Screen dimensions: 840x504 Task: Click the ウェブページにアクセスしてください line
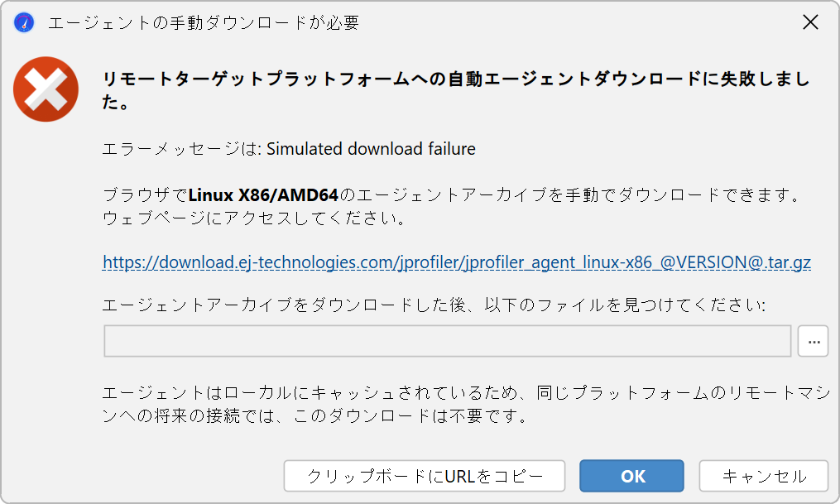click(x=254, y=218)
